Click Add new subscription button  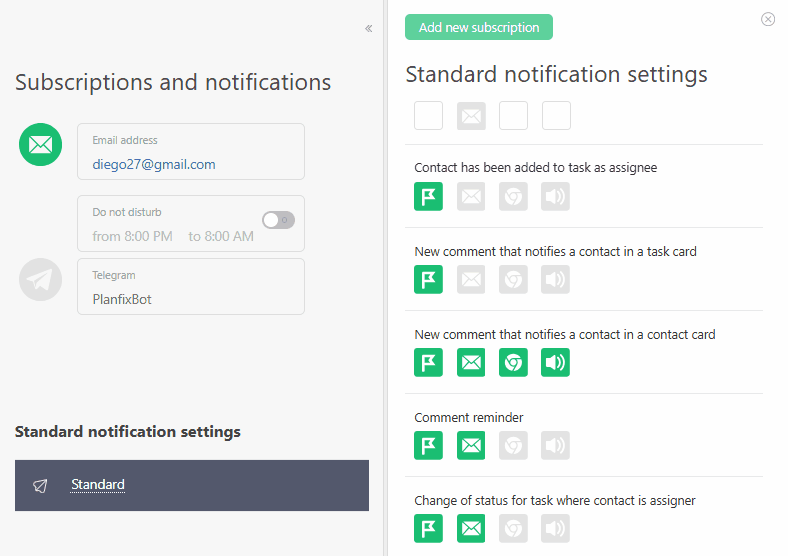coord(479,28)
